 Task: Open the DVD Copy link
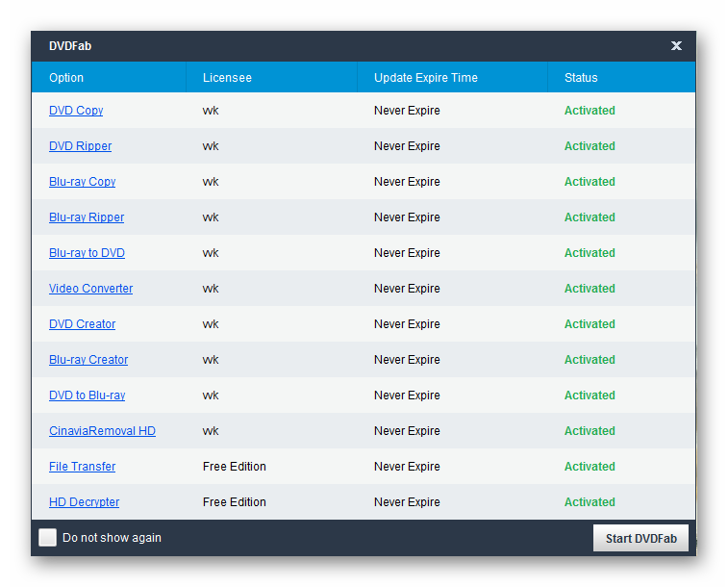pos(76,111)
